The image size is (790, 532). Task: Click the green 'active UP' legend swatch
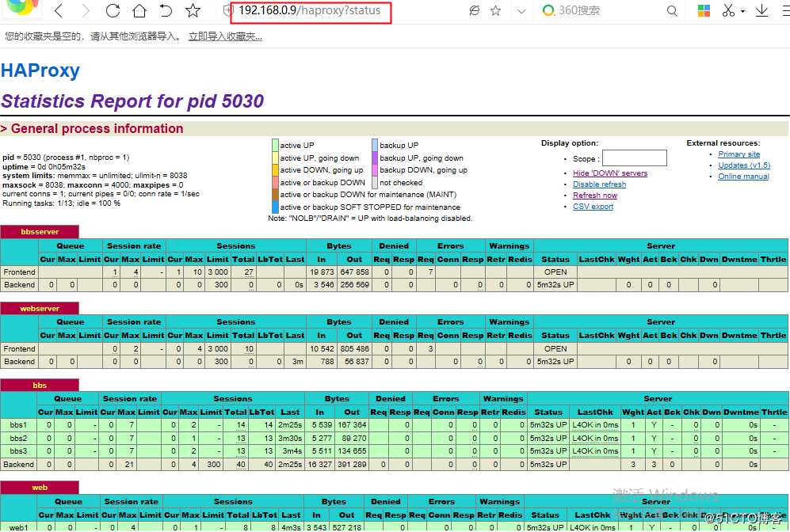275,145
